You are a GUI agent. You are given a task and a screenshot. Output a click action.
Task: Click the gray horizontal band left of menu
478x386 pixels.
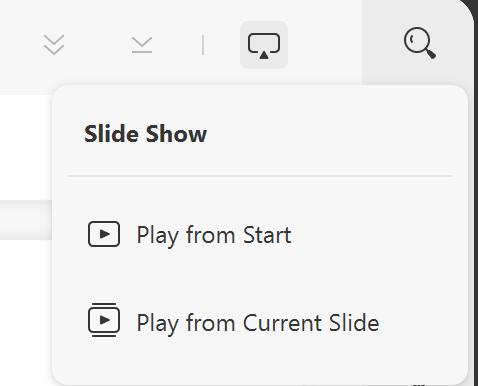click(26, 220)
